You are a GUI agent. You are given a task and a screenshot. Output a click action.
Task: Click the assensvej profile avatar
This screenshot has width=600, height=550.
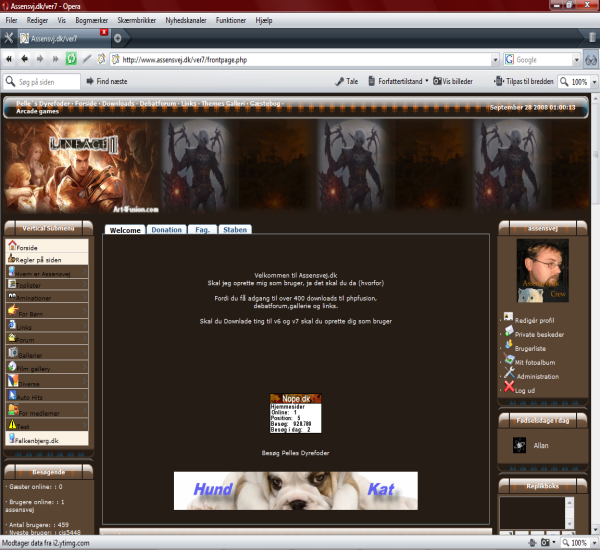pyautogui.click(x=543, y=271)
